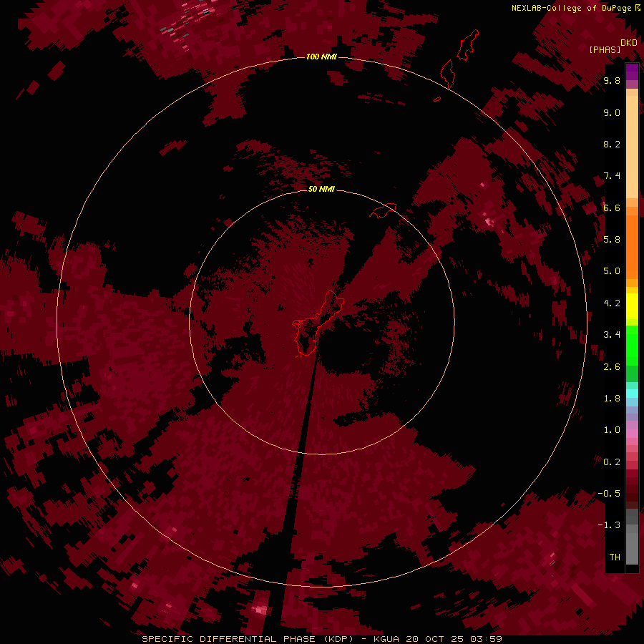Viewport: 644px width, 644px height.
Task: Pick the bright green segment of the color bar
Action: pyautogui.click(x=632, y=346)
